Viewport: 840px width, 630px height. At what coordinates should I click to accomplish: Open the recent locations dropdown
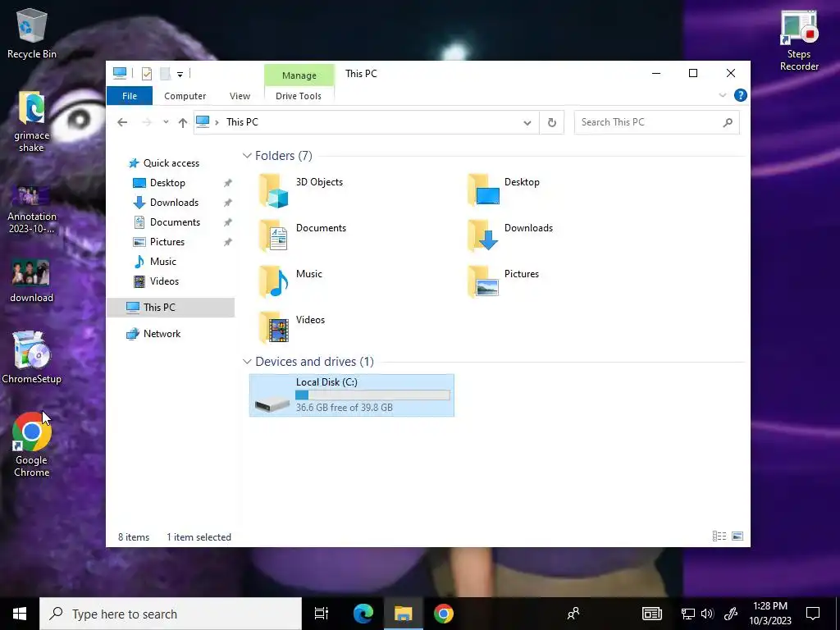coord(166,122)
